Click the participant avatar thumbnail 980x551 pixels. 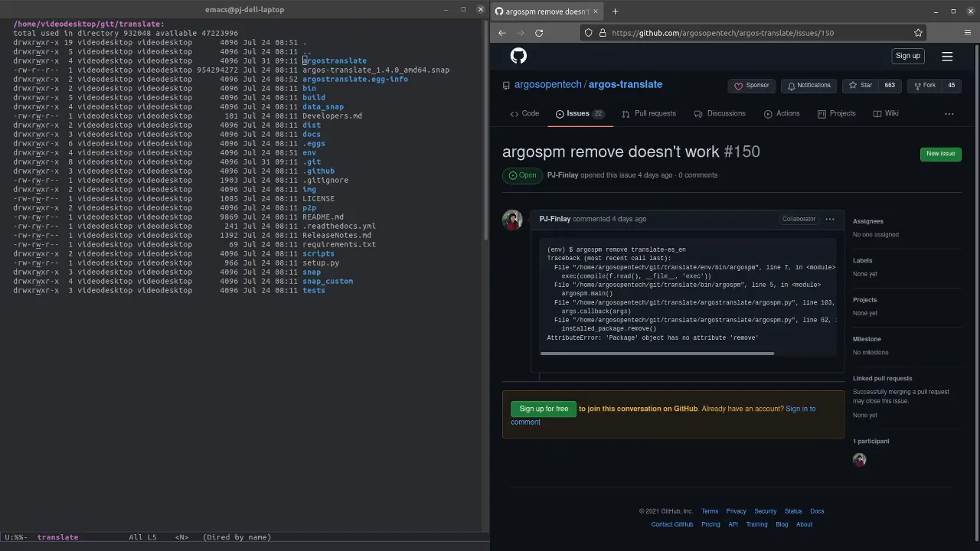point(860,460)
